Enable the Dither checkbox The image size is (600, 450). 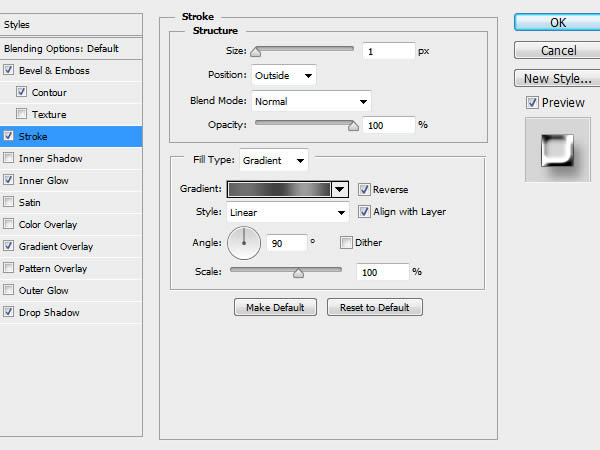(346, 242)
